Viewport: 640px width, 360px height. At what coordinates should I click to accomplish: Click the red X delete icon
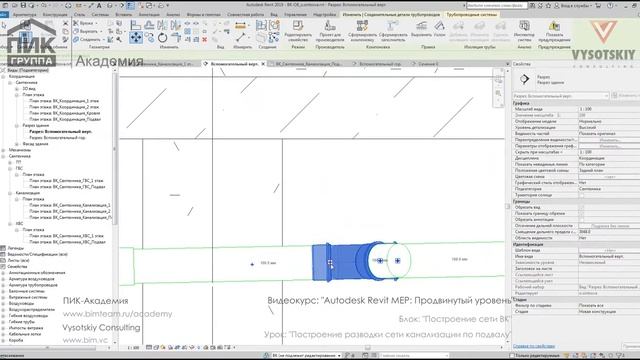point(204,40)
